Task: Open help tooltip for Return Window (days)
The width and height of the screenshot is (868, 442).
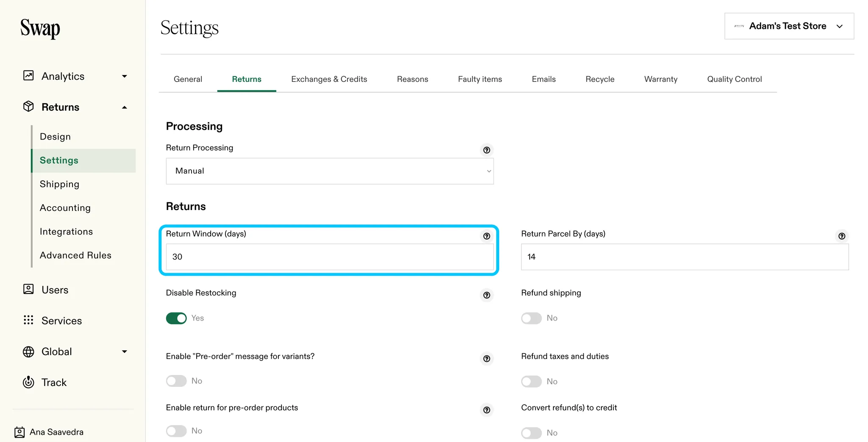Action: coord(487,236)
